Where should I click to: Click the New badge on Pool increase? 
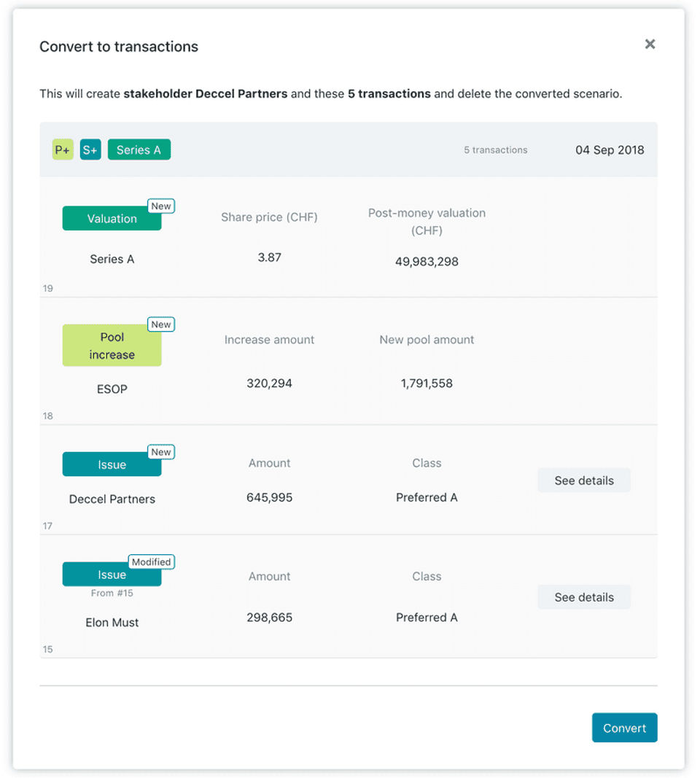click(161, 324)
